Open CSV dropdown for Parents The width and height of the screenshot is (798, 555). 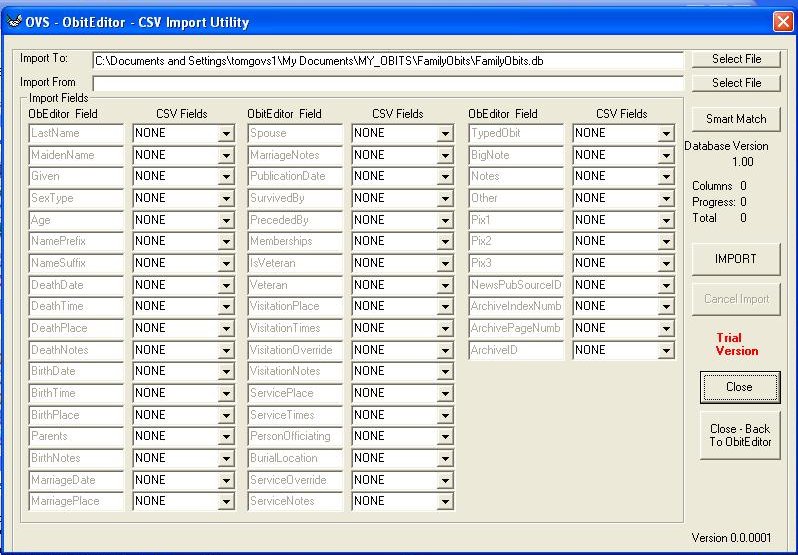point(226,436)
